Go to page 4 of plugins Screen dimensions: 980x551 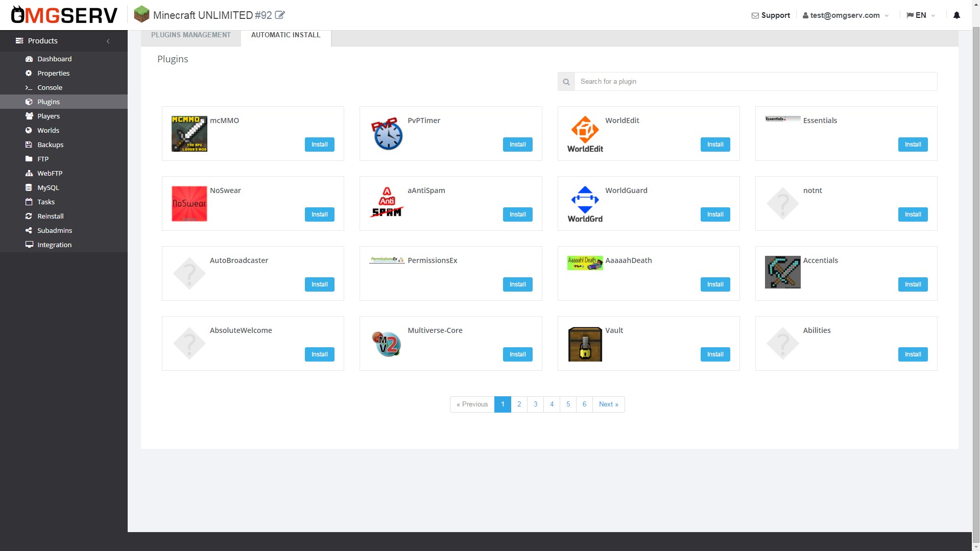pyautogui.click(x=552, y=404)
